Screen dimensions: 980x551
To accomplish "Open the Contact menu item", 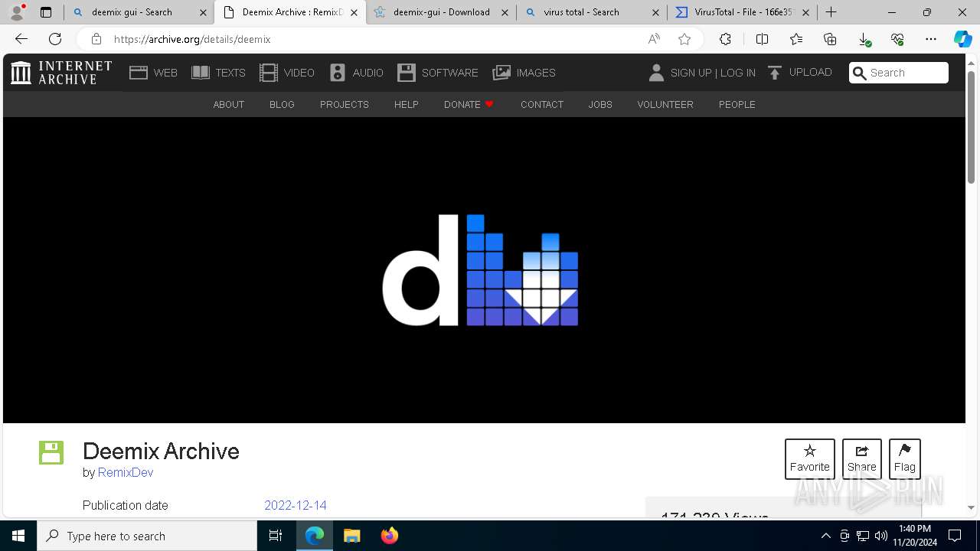I will 542,105.
